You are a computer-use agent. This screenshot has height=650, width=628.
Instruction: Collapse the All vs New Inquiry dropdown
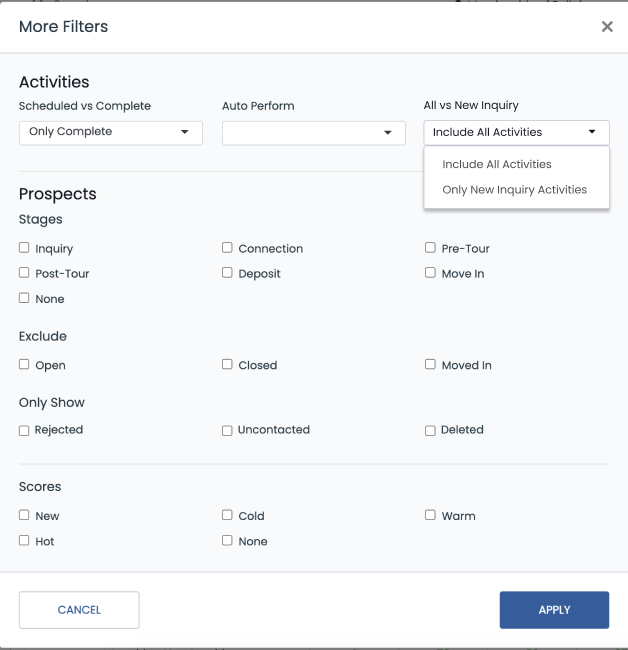(x=516, y=133)
